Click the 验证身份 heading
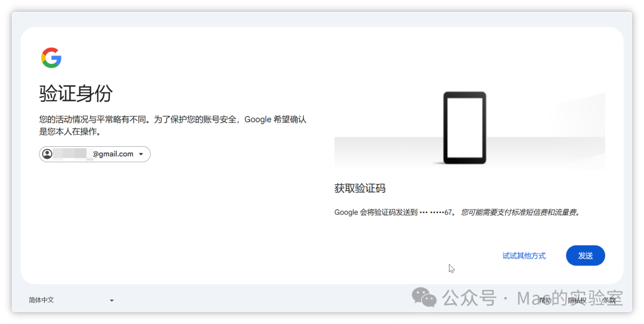The height and width of the screenshot is (324, 644). [x=76, y=93]
